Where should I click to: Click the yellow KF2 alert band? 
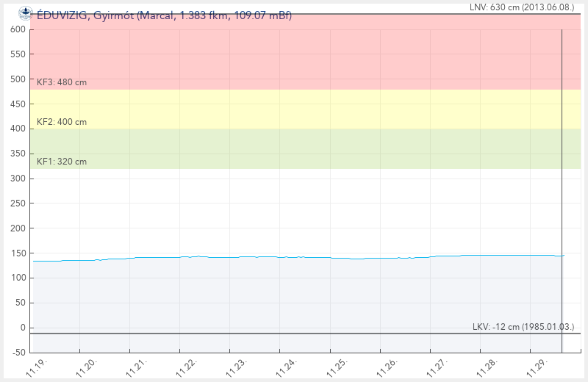click(x=294, y=109)
